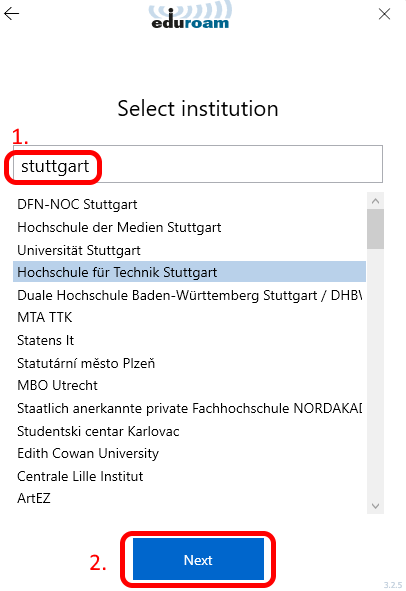
Task: Choose Statens It entry
Action: click(189, 340)
